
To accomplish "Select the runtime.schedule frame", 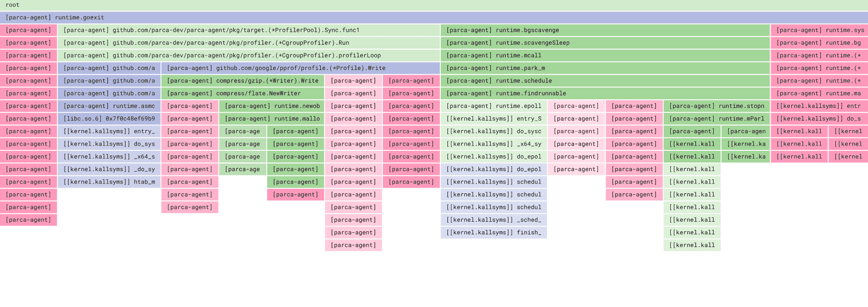I will point(605,81).
